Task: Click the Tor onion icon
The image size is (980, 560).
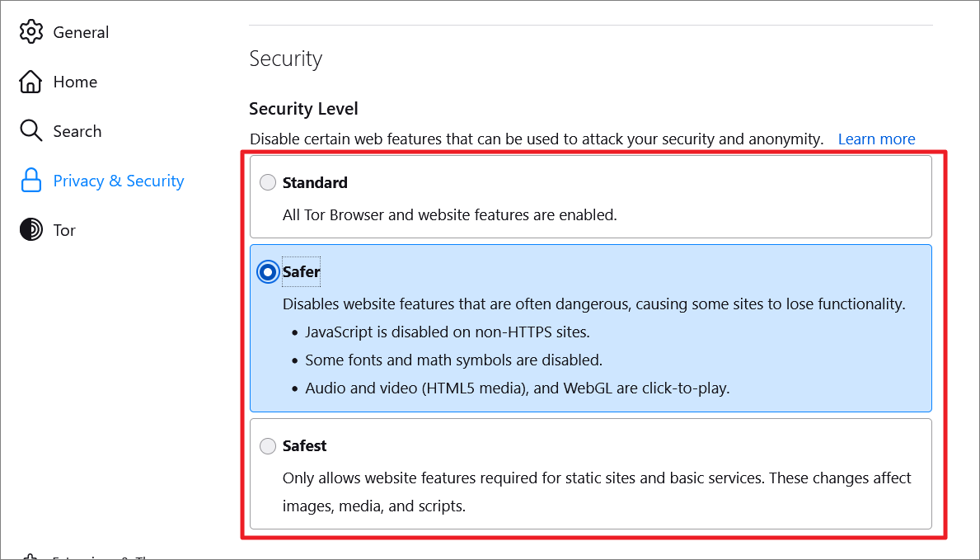Action: click(30, 229)
